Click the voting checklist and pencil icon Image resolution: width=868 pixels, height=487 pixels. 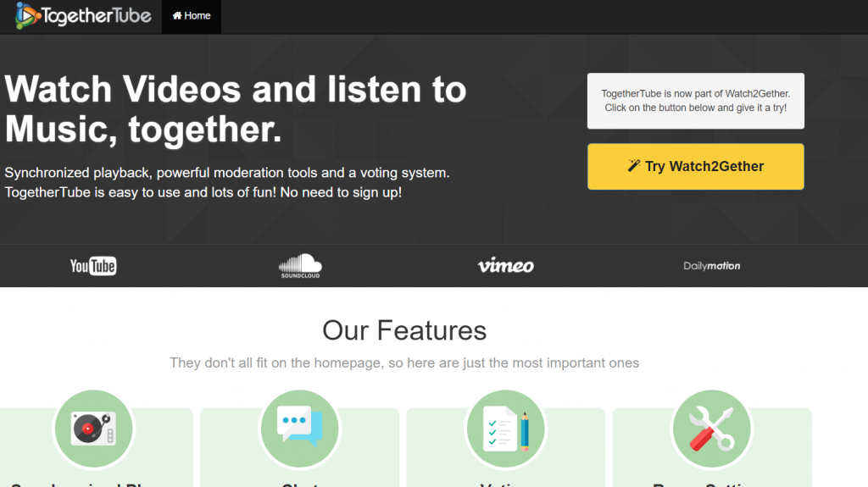click(x=505, y=429)
